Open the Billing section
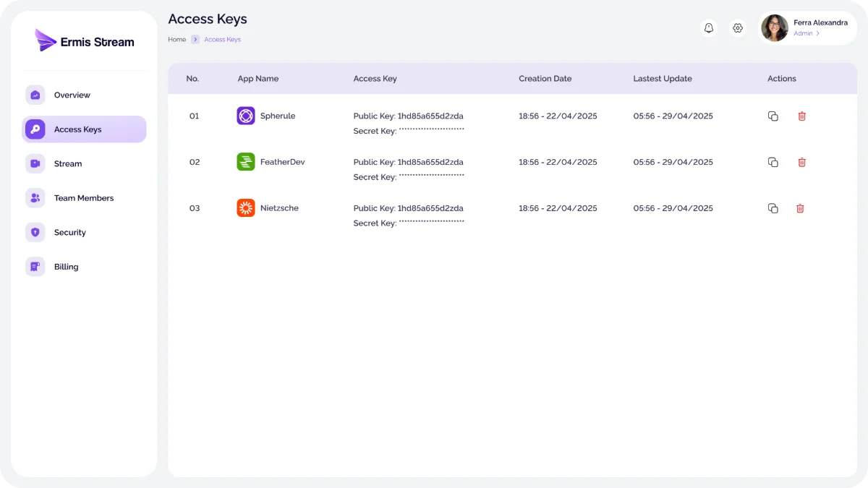 (66, 267)
